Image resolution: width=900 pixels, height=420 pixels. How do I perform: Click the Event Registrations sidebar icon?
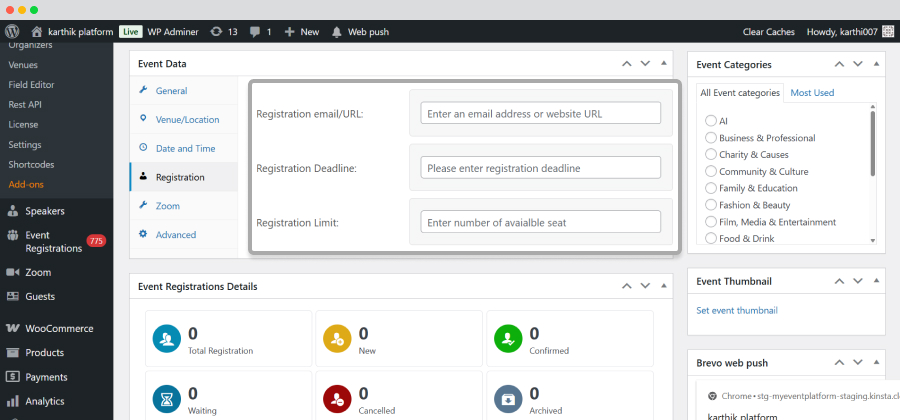(x=13, y=235)
